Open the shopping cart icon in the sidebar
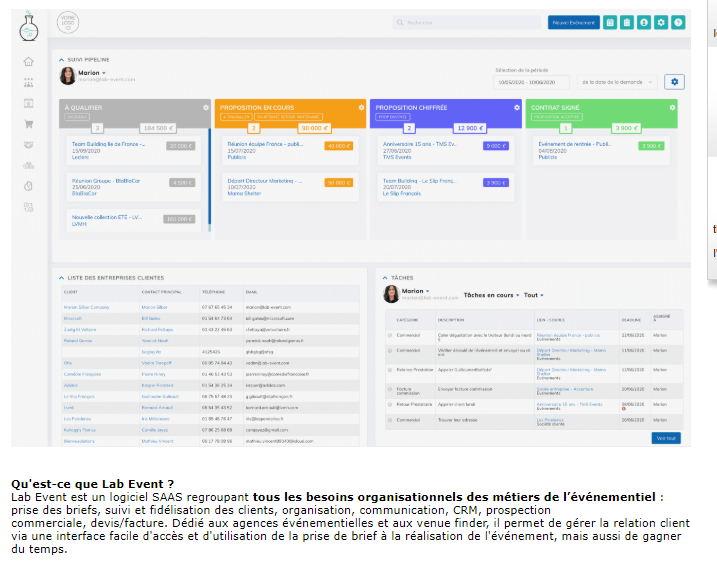 tap(28, 125)
